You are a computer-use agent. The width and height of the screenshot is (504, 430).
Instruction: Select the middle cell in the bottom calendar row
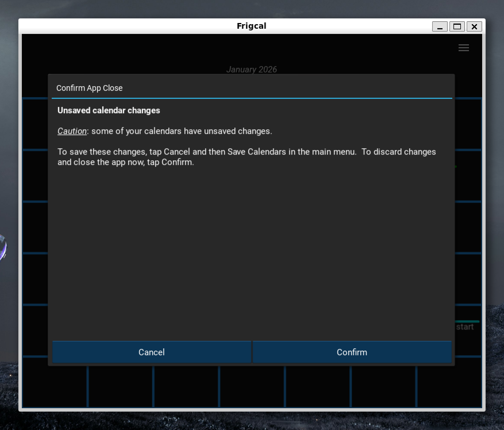coord(252,387)
